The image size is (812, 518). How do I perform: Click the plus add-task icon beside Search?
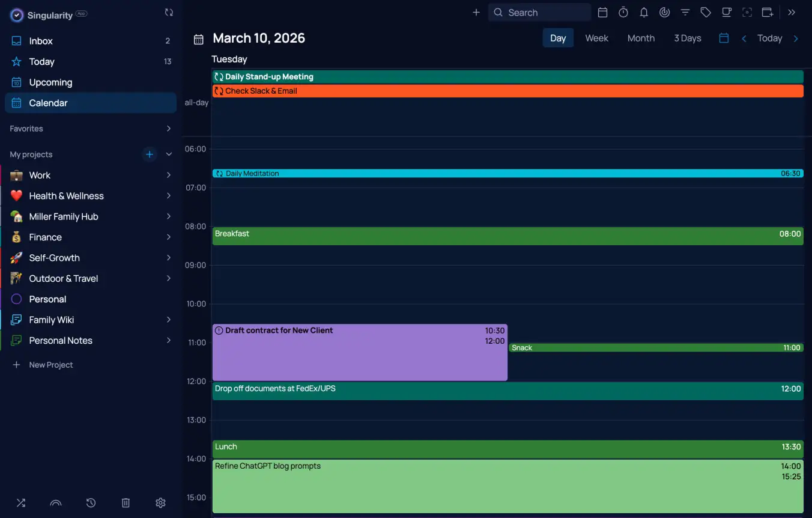[x=476, y=13]
